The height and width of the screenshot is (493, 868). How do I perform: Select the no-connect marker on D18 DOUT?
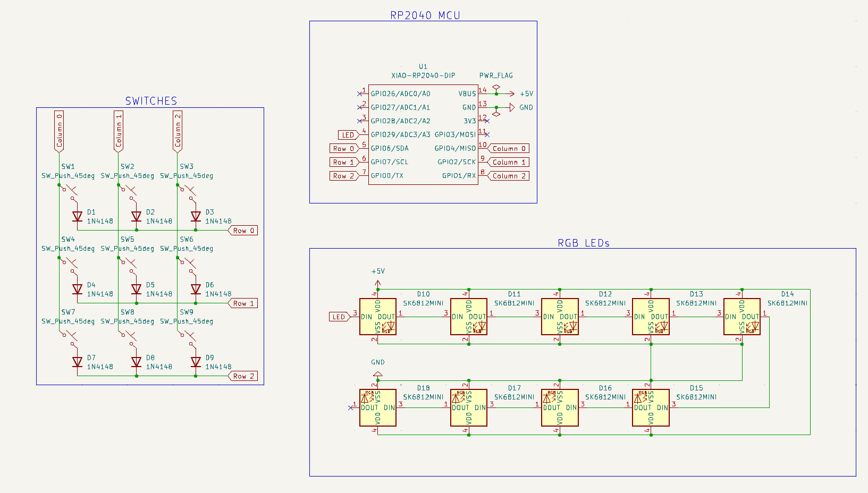coord(351,407)
